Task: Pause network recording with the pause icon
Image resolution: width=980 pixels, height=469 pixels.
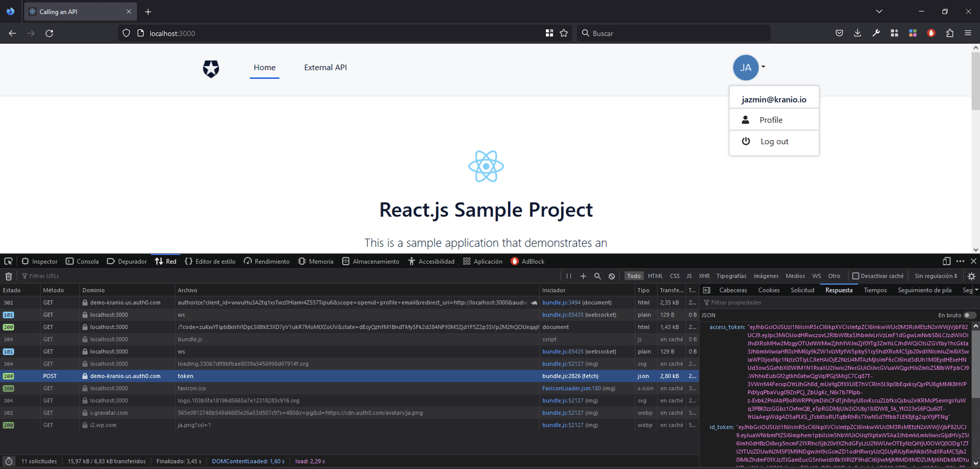Action: click(x=568, y=276)
